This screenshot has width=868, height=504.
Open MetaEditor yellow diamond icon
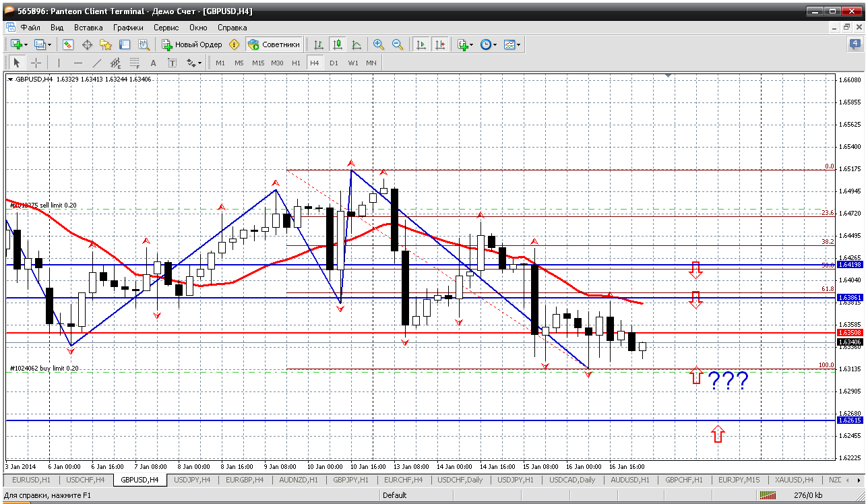pyautogui.click(x=235, y=44)
